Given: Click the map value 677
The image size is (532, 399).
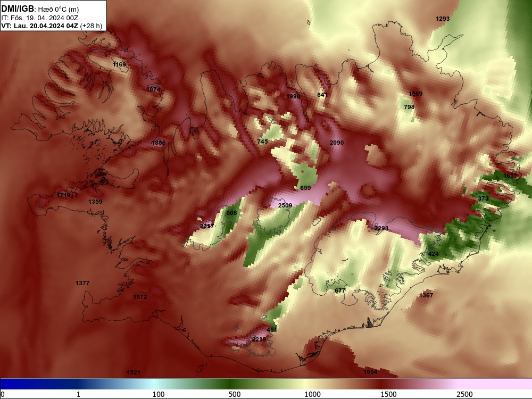Looking at the screenshot, I should 339,290.
